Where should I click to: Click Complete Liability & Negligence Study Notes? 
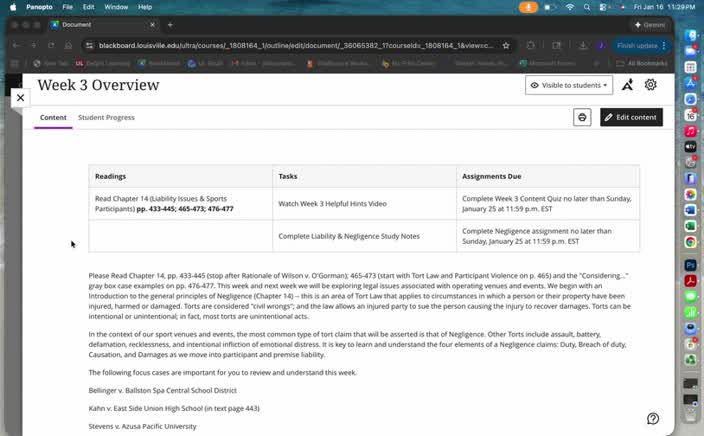tap(349, 236)
